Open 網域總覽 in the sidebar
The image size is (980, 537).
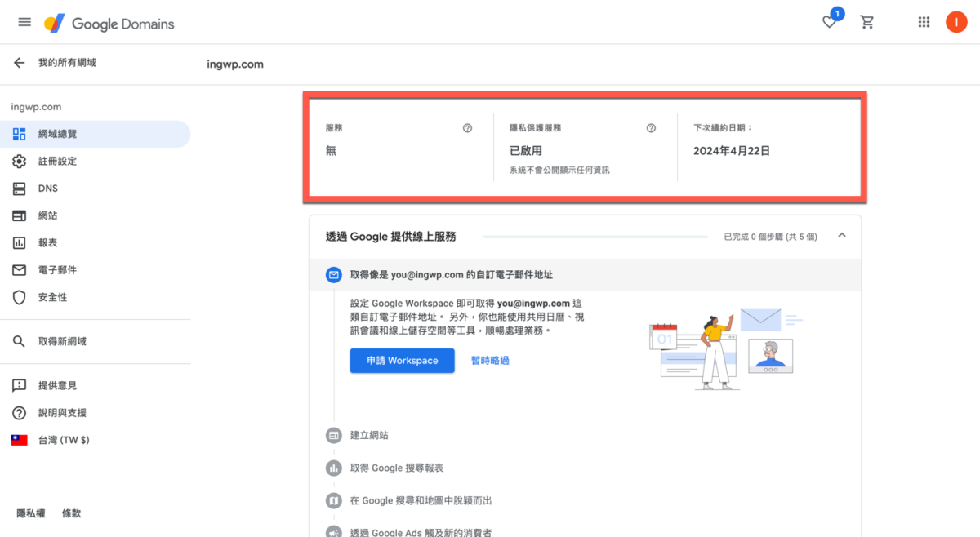pyautogui.click(x=95, y=134)
